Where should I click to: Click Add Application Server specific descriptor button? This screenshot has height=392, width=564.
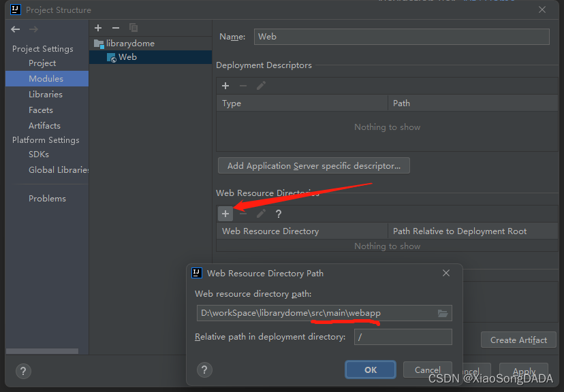(313, 165)
